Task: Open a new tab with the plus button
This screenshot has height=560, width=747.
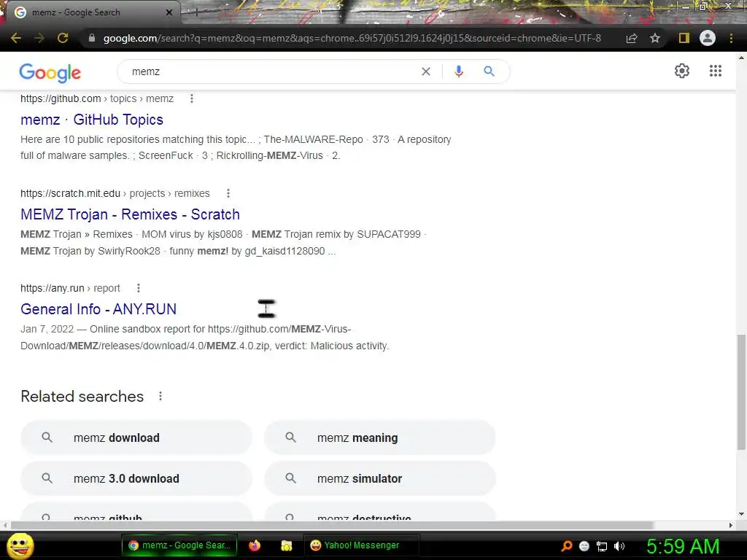Action: click(x=196, y=12)
